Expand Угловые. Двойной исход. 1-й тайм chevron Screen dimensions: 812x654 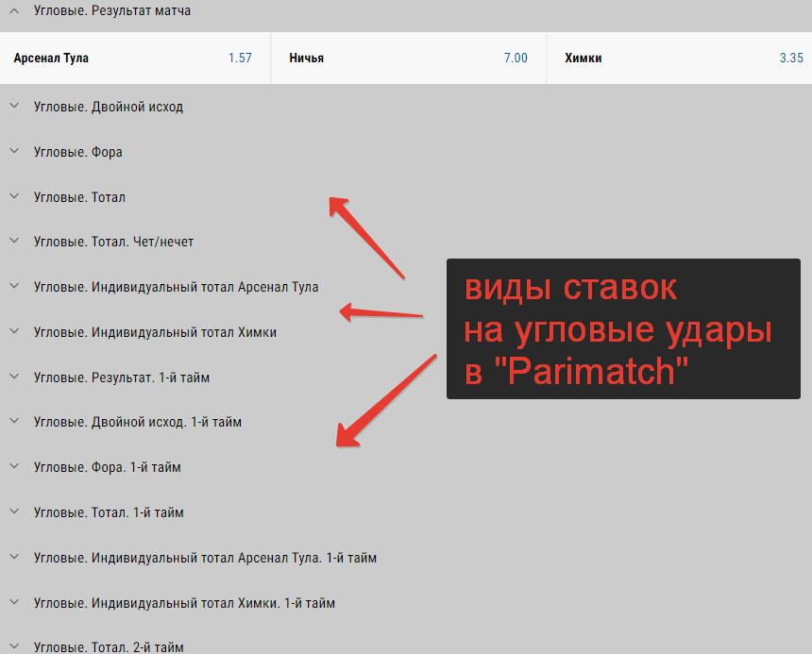14,421
